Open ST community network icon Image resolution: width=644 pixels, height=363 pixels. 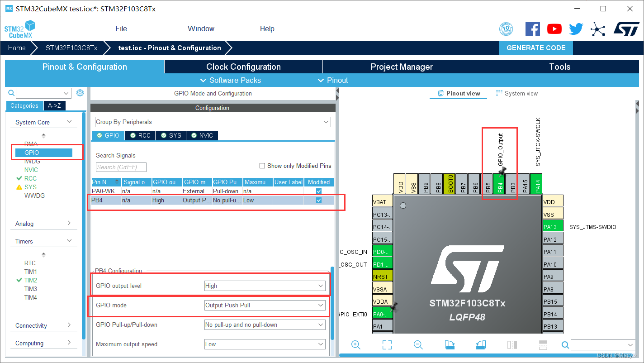click(x=598, y=30)
